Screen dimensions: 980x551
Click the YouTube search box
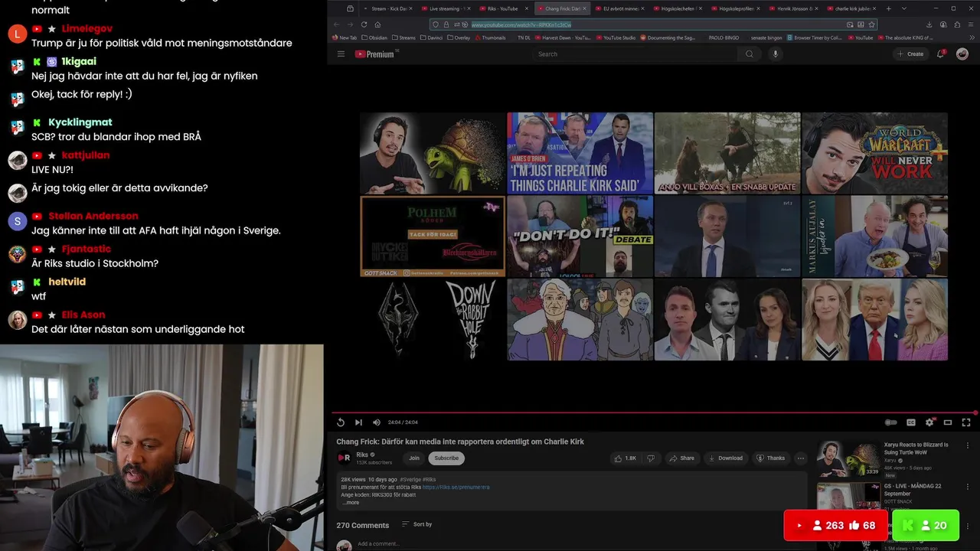click(635, 54)
